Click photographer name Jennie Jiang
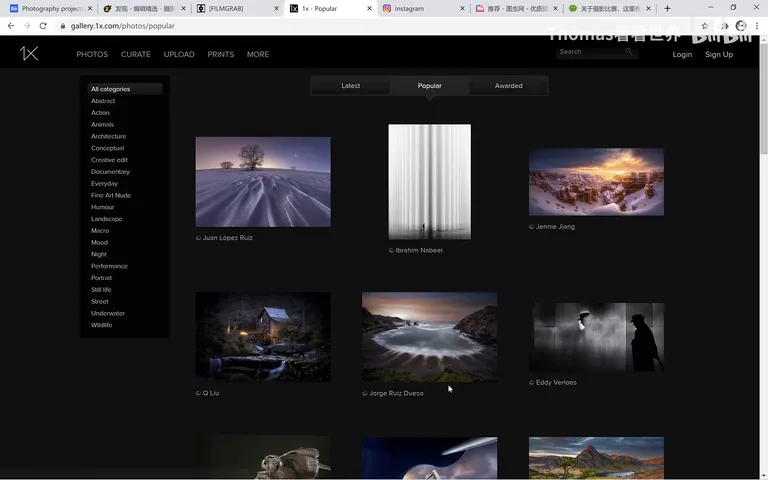Screen dimensions: 768x480 [555, 227]
